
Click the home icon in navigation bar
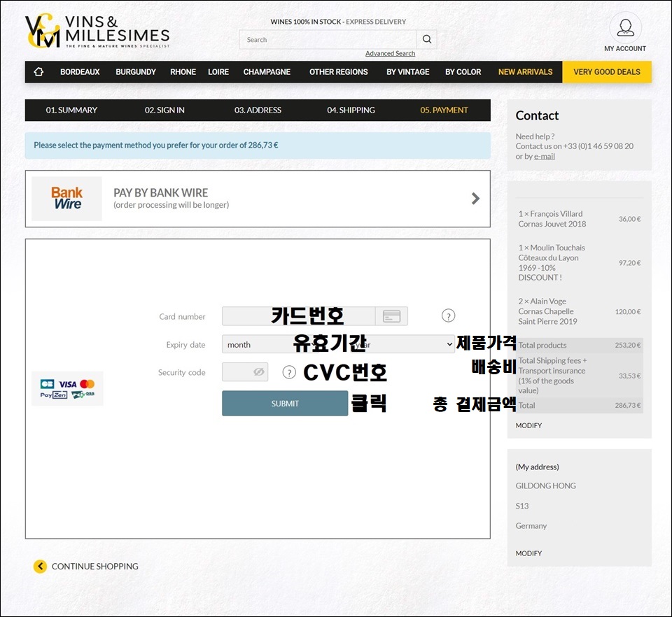click(x=38, y=72)
